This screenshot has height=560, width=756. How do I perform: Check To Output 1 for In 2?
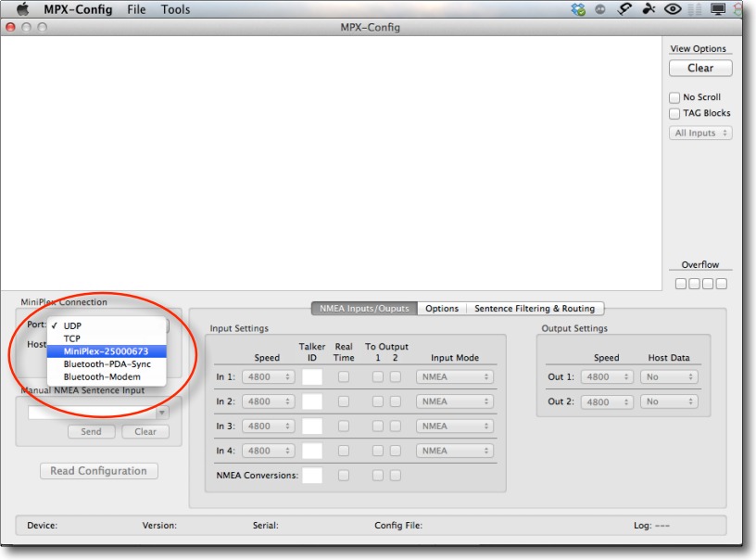[378, 401]
